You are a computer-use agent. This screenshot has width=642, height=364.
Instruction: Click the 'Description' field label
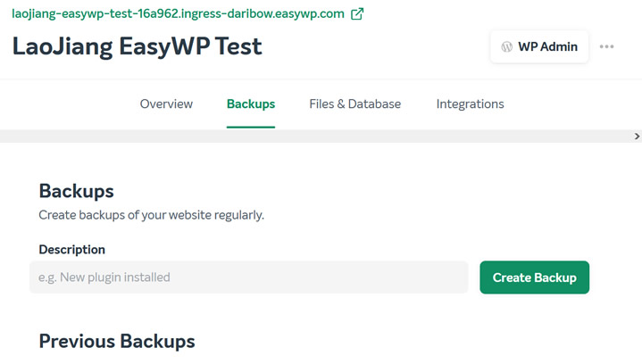[72, 250]
